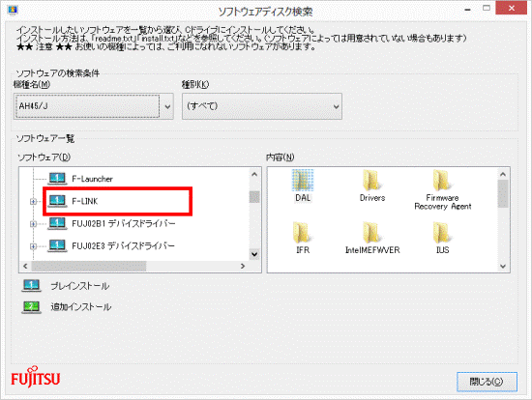Open the IUS folder icon
This screenshot has height=400, width=532.
[x=442, y=233]
